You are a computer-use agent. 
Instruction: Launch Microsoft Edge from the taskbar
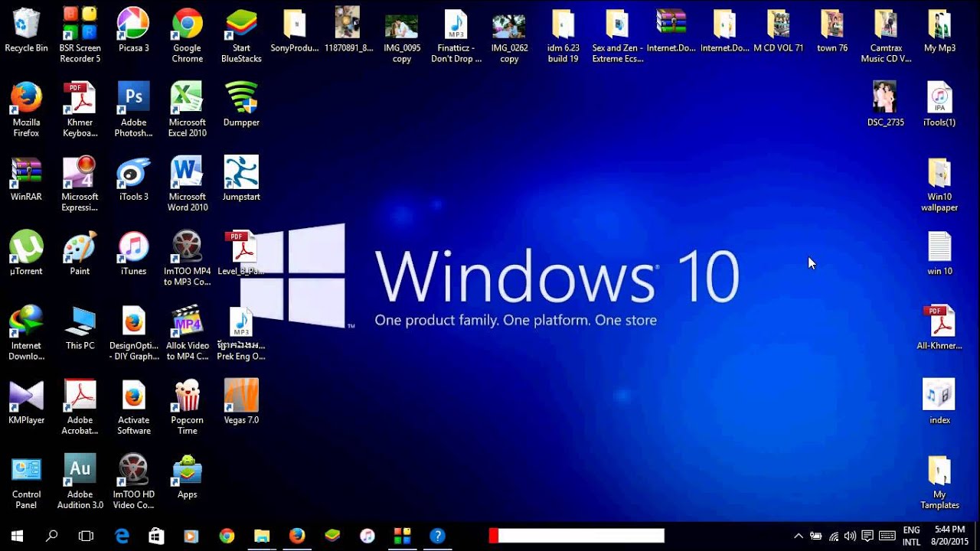(122, 536)
